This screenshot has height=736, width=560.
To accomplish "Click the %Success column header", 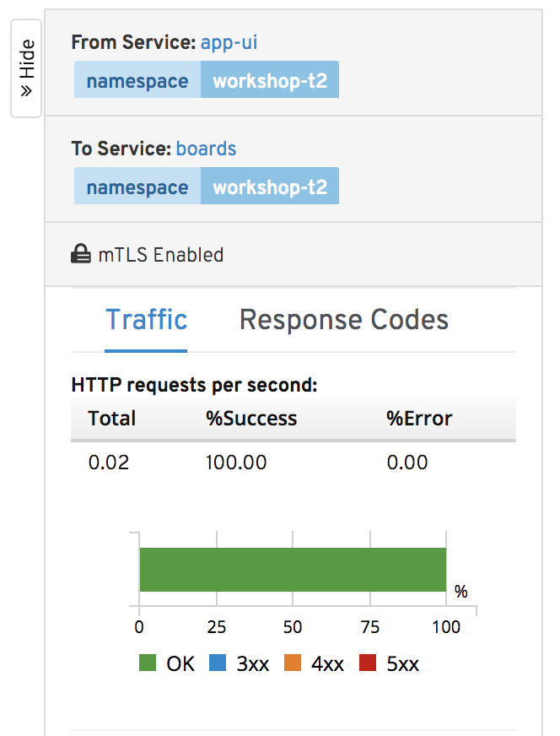I will (x=251, y=419).
